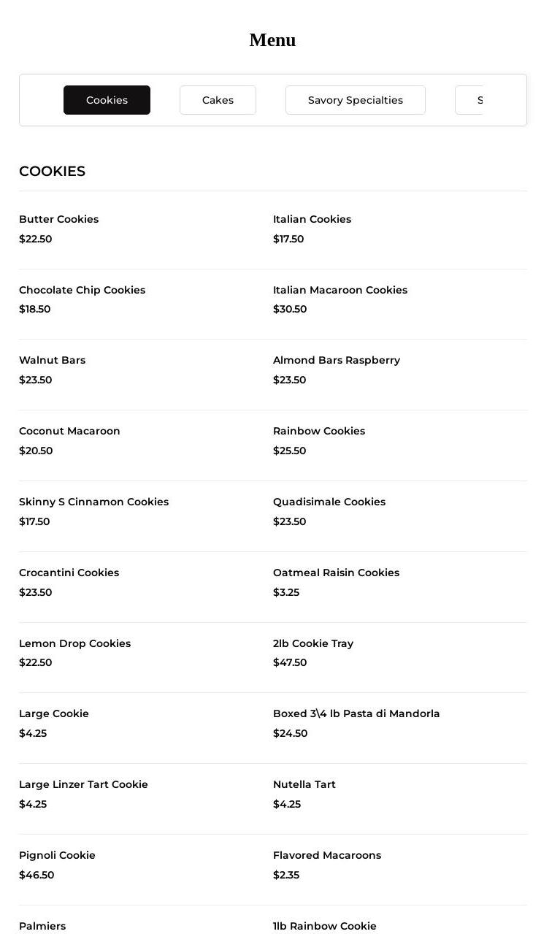Screen dimensions: 560x934
Task: Select Flavored Macaroons
Action: click(x=326, y=855)
